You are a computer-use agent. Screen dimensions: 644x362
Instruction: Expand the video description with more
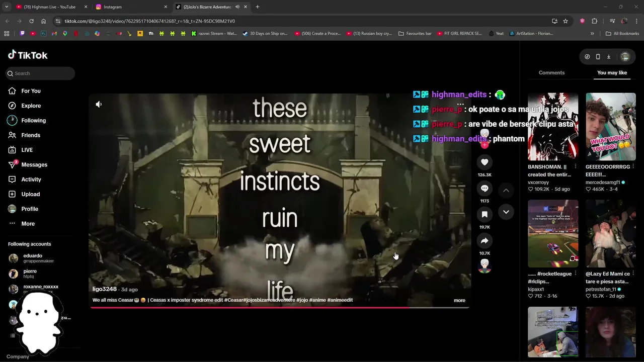459,300
